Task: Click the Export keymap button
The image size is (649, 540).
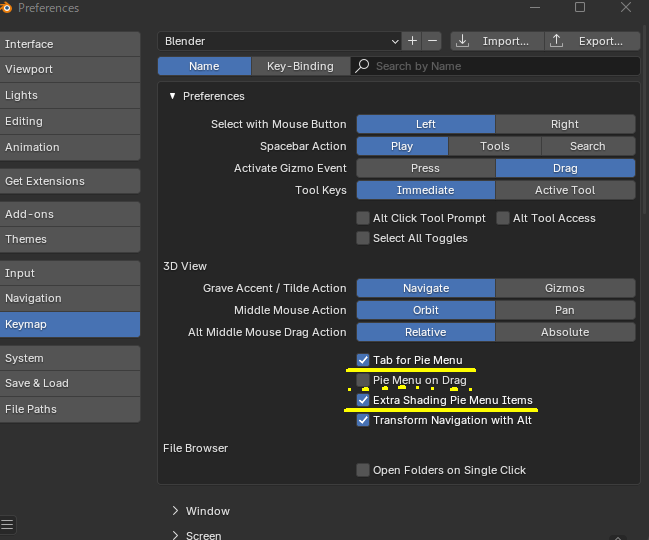Action: (593, 41)
